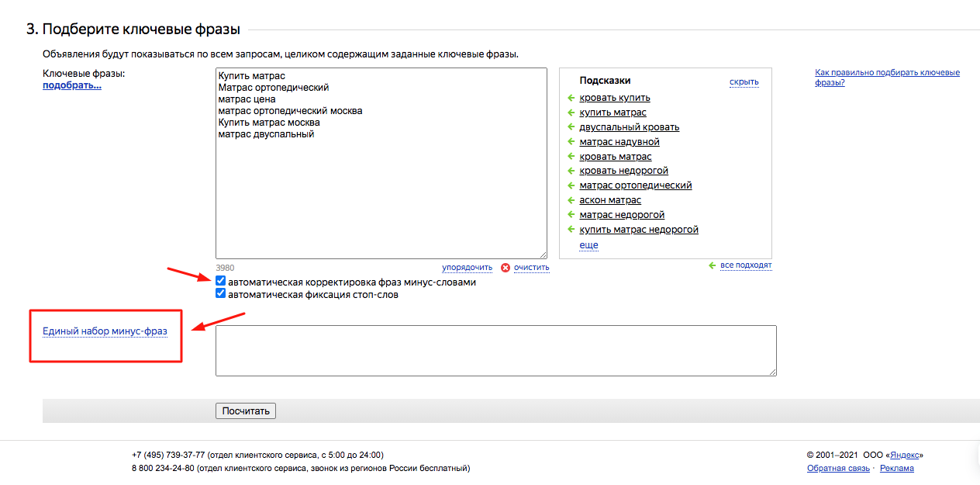Open 'Единый набор минус-фраз' link

[105, 331]
